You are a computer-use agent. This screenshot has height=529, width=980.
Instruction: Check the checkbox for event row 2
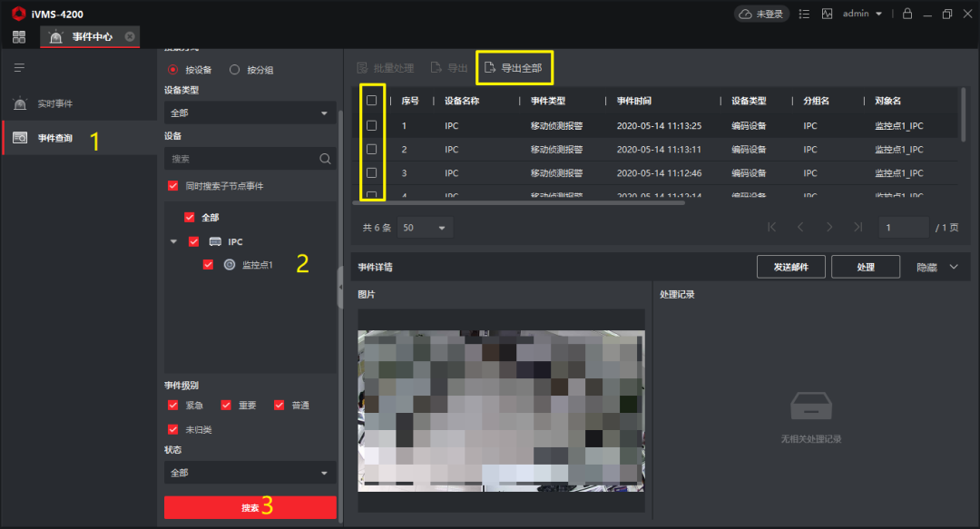371,150
